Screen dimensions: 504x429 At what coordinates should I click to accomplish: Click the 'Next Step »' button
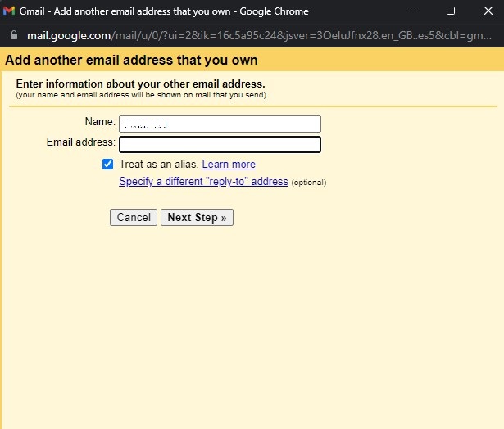[197, 218]
